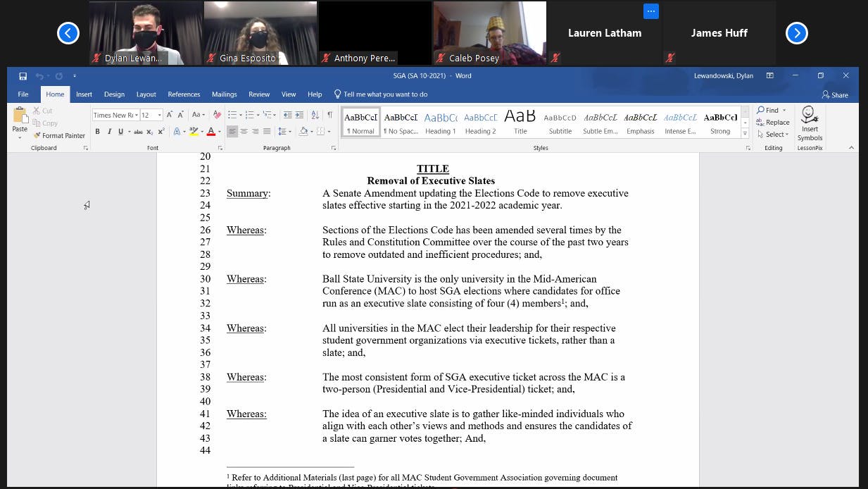
Task: Switch to the References ribbon tab
Action: 184,94
